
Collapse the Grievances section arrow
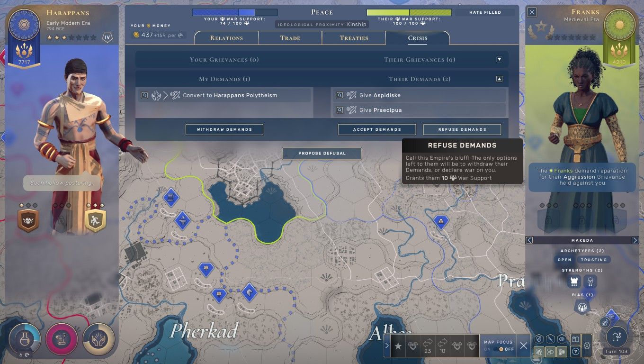pyautogui.click(x=499, y=60)
